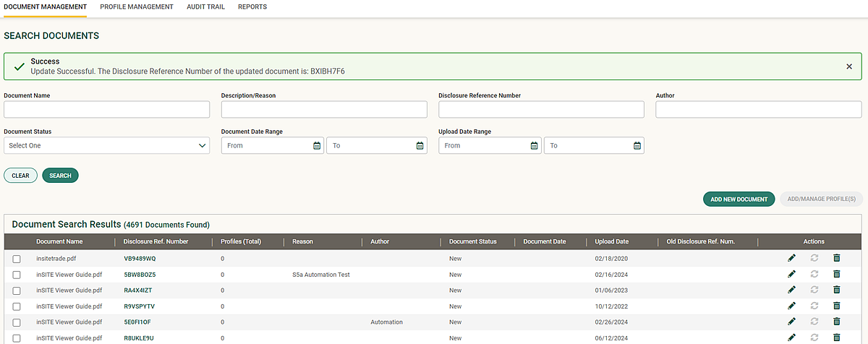Dismiss the success notification banner
Image resolution: width=868 pixels, height=344 pixels.
849,66
